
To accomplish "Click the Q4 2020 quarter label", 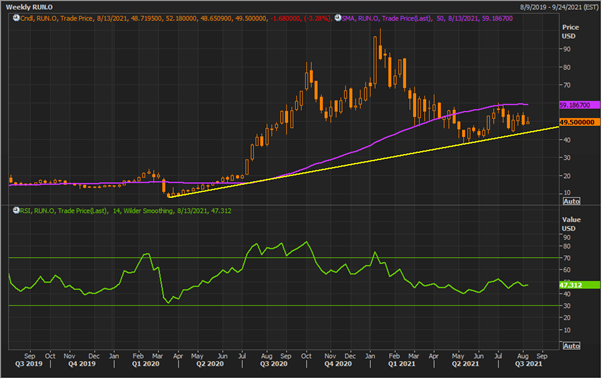I will [338, 364].
